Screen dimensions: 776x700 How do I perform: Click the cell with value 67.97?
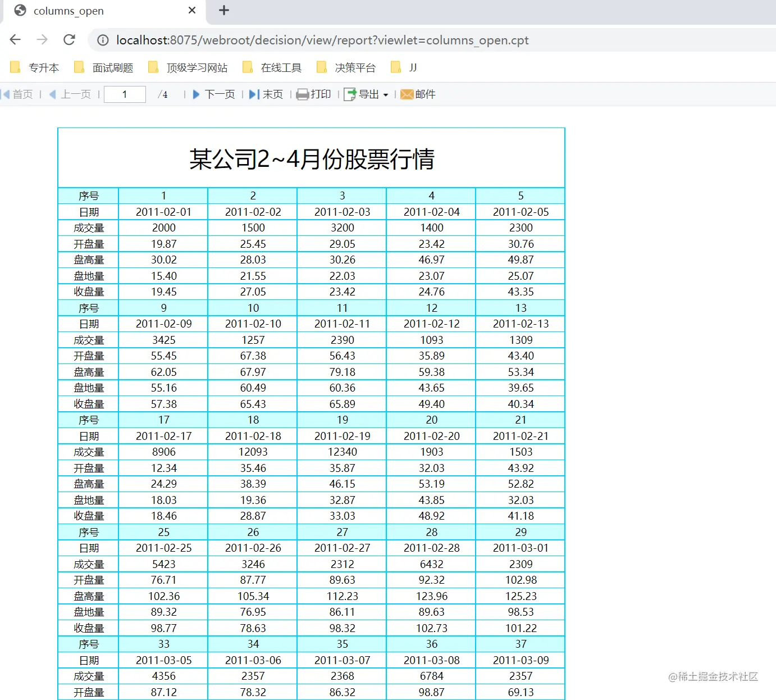(x=253, y=372)
